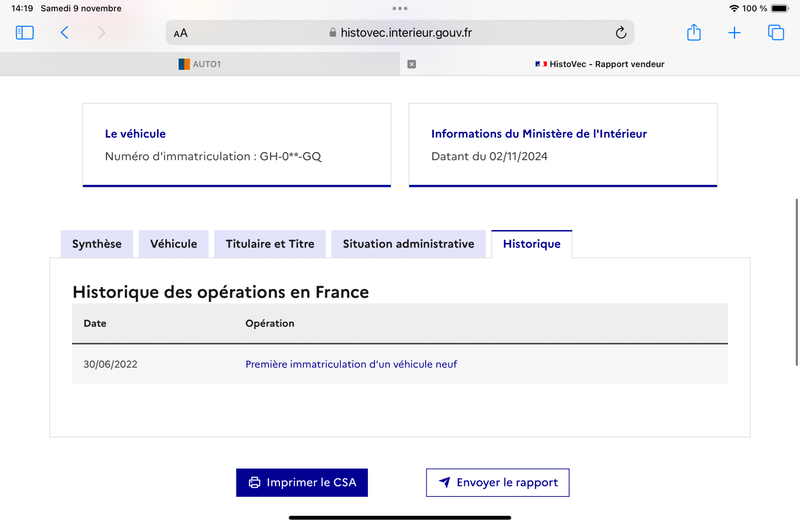Select the HistoVec - Rapport vendeur tab
The width and height of the screenshot is (800, 525).
click(600, 64)
